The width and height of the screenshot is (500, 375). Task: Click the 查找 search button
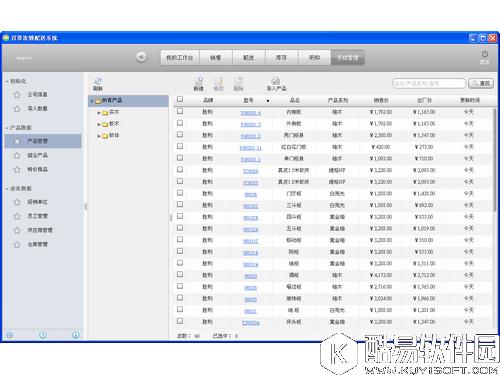click(481, 83)
